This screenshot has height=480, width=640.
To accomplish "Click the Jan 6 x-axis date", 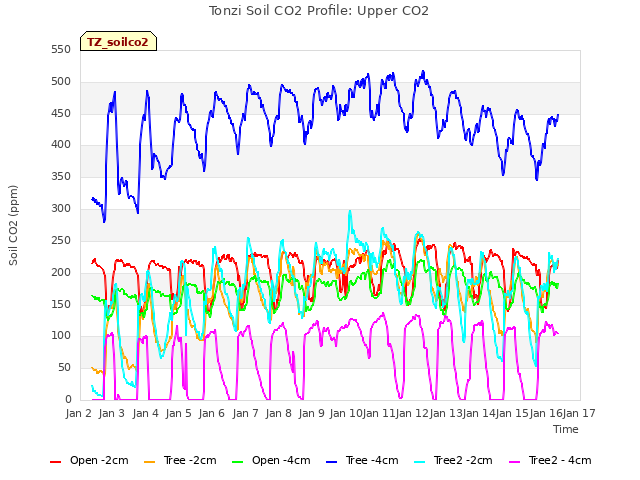I will click(212, 413).
